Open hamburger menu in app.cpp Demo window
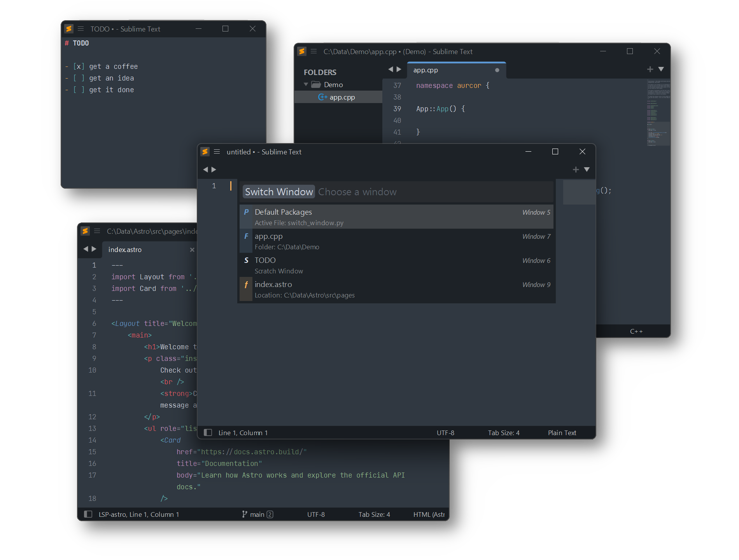 [314, 51]
